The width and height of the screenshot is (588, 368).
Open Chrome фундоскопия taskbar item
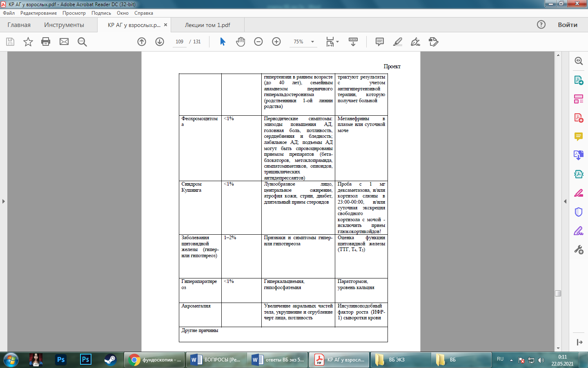click(154, 360)
